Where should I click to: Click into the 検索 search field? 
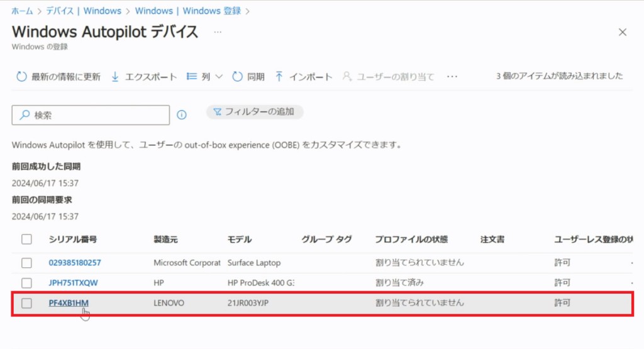(x=94, y=115)
